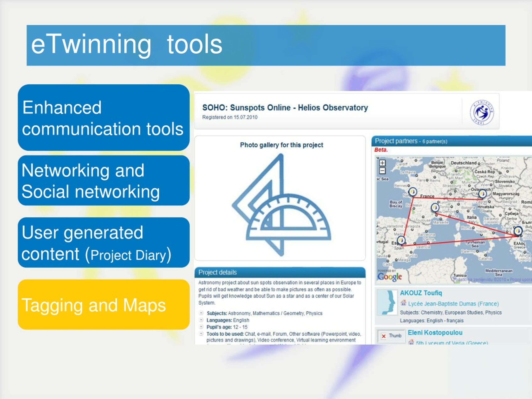Expand the Subjects bullet in Project details

click(x=201, y=313)
